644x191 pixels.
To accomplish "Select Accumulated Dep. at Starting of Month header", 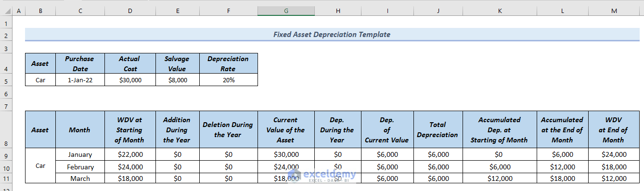I will coord(500,130).
